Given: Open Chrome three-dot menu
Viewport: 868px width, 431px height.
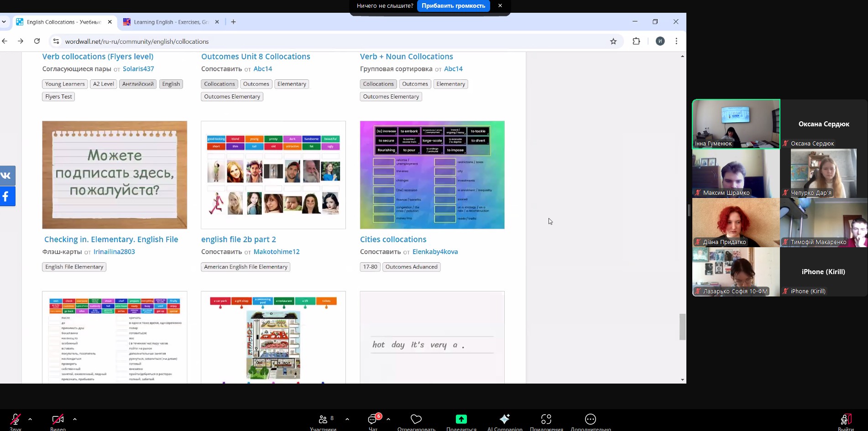Looking at the screenshot, I should (676, 41).
